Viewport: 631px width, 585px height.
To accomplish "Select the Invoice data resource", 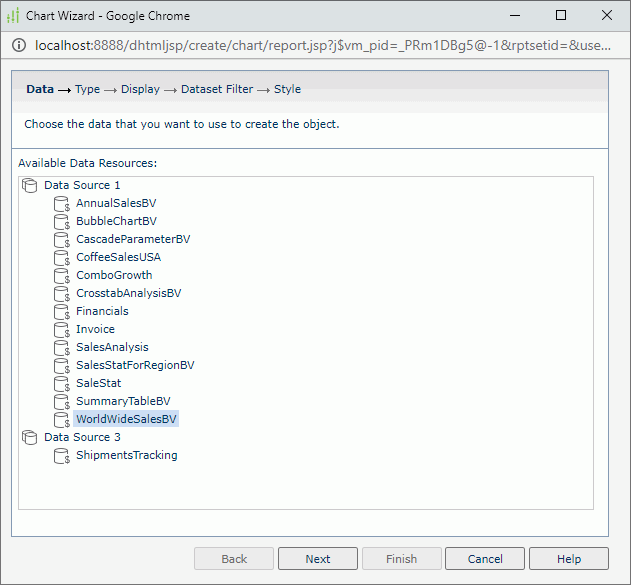I will point(95,329).
